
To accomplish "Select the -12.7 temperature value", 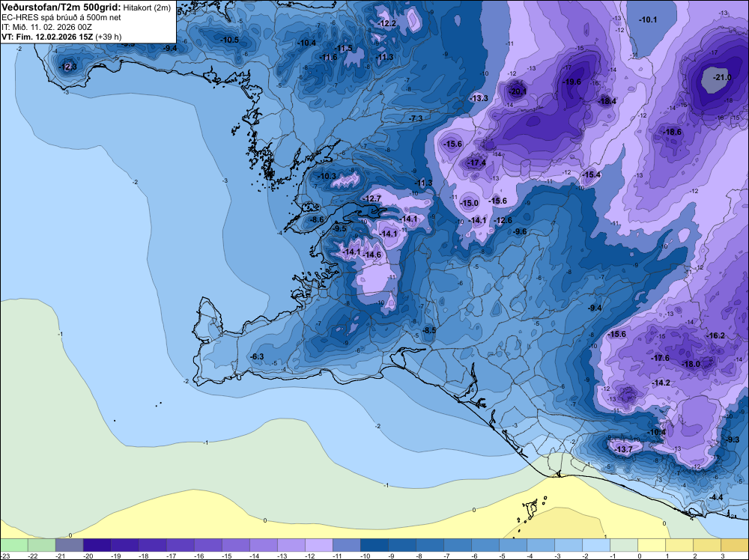I will coord(372,198).
